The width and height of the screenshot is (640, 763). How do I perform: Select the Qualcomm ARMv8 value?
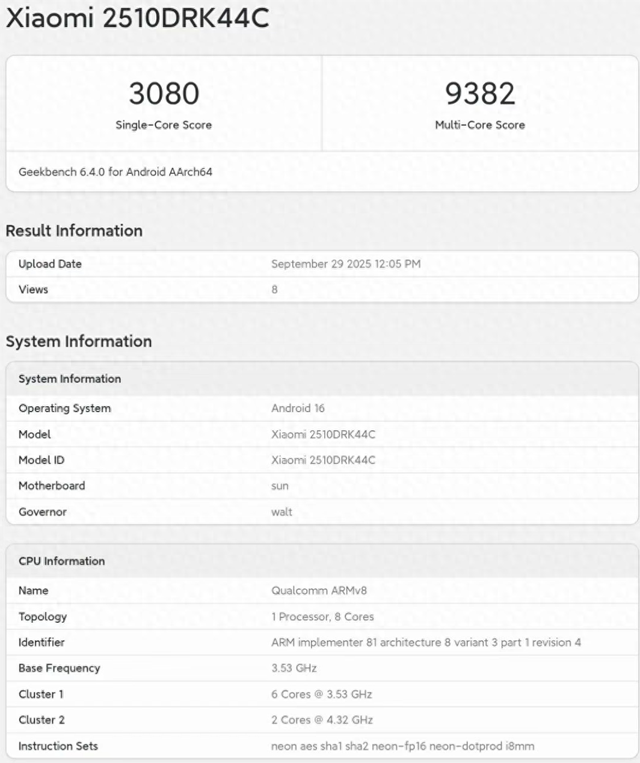pos(319,591)
